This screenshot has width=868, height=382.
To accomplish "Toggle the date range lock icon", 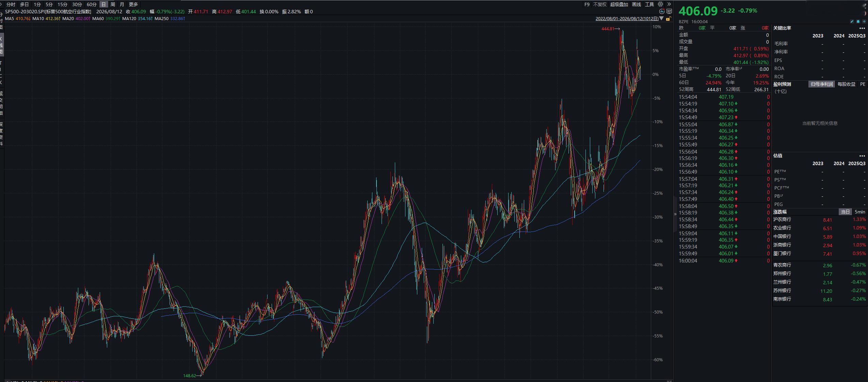I will (669, 19).
